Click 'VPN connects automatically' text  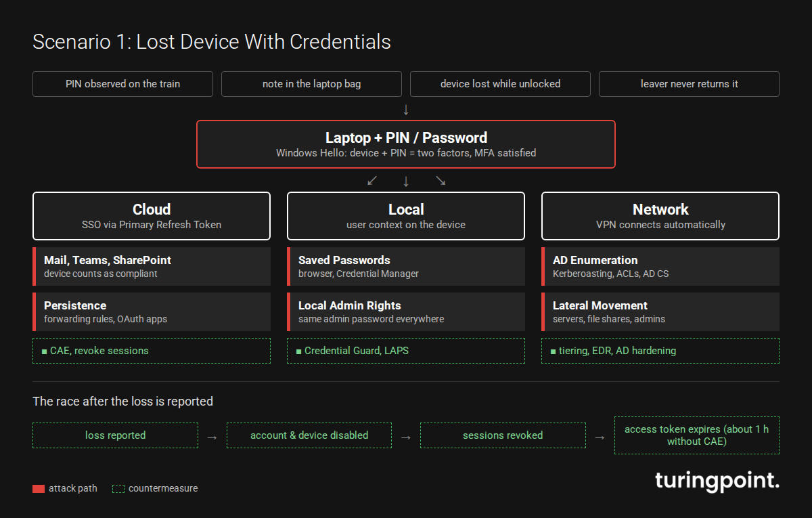660,225
